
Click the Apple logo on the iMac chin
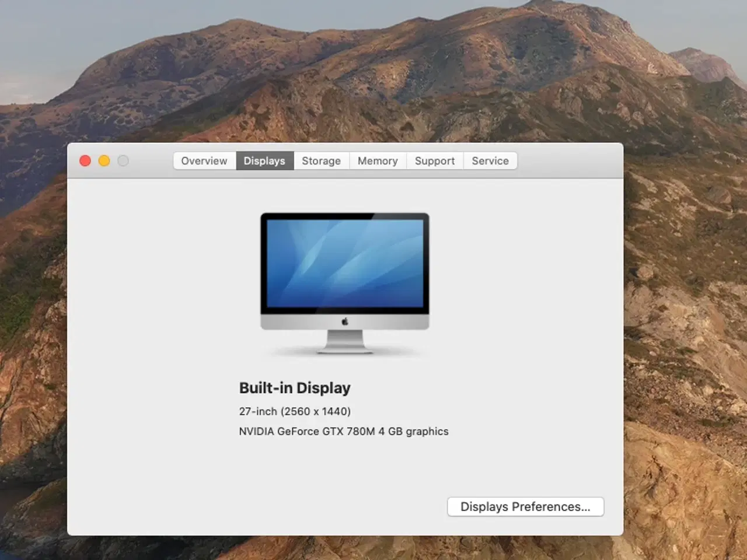tap(344, 319)
